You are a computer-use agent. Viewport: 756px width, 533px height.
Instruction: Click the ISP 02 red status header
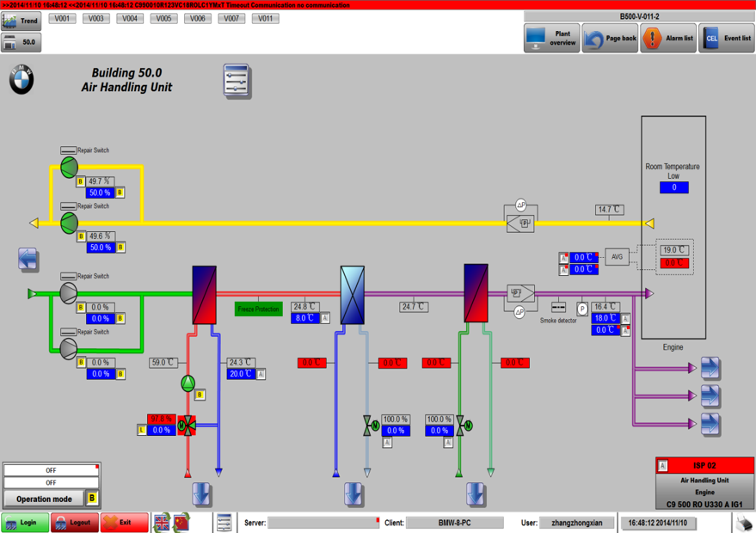click(705, 466)
